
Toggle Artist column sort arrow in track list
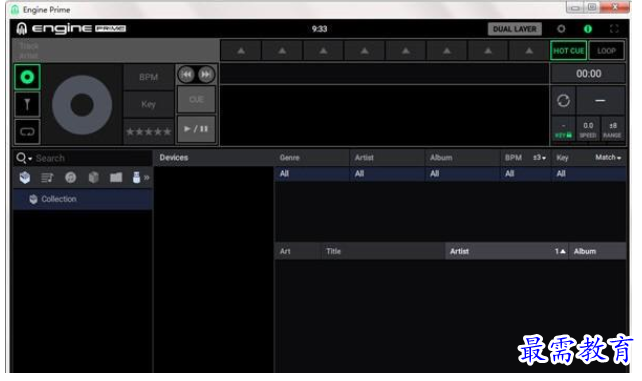click(x=561, y=251)
